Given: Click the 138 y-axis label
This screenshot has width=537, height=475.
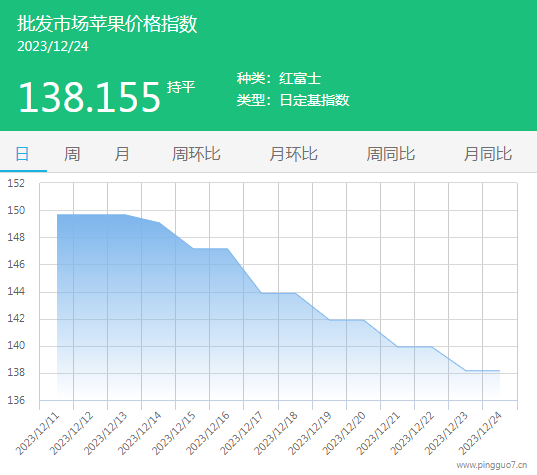Looking at the screenshot, I should click(x=16, y=373).
